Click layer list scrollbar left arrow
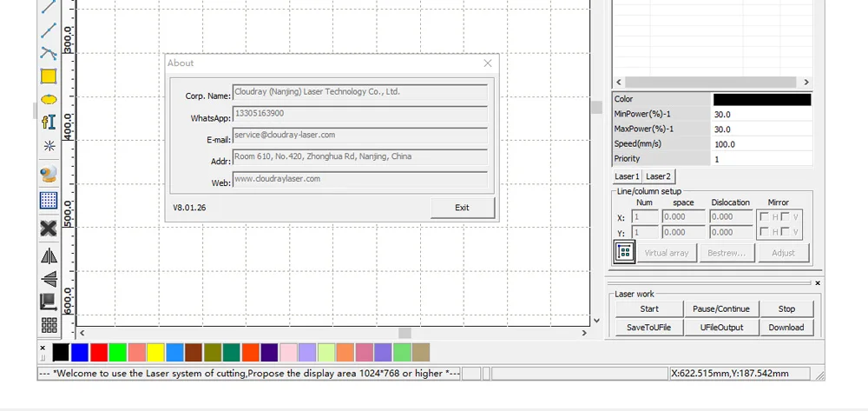868x411 pixels. pyautogui.click(x=619, y=82)
